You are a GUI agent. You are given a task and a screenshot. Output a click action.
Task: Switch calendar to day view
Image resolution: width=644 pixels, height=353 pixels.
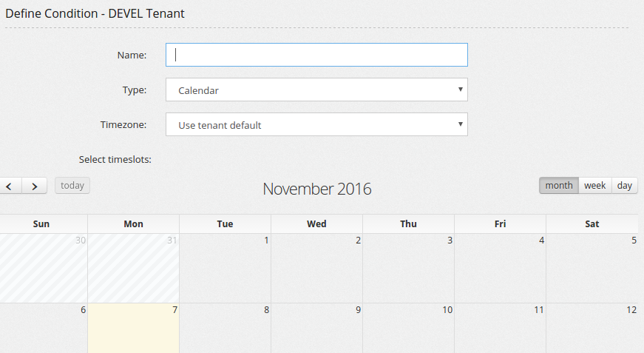[x=625, y=186]
